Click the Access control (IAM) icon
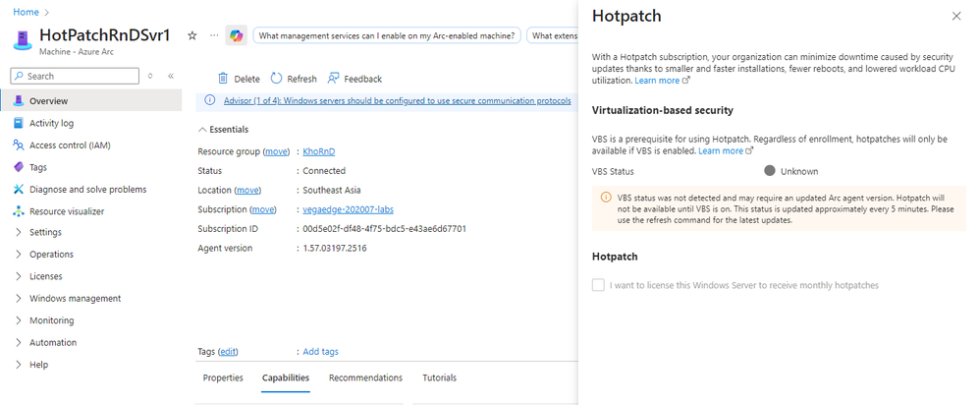Viewport: 980px width, 405px height. (18, 145)
